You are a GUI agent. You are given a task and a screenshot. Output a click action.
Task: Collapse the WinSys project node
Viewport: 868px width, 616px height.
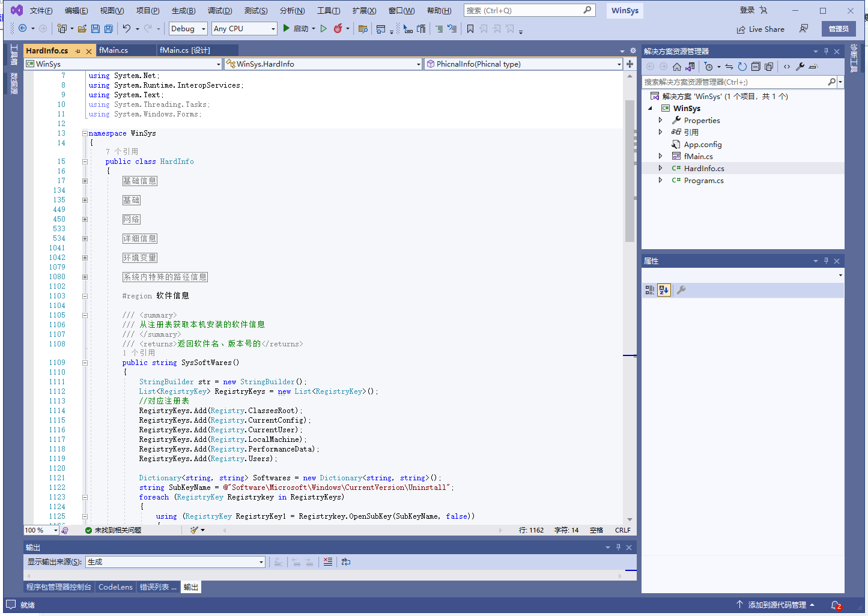pyautogui.click(x=650, y=109)
